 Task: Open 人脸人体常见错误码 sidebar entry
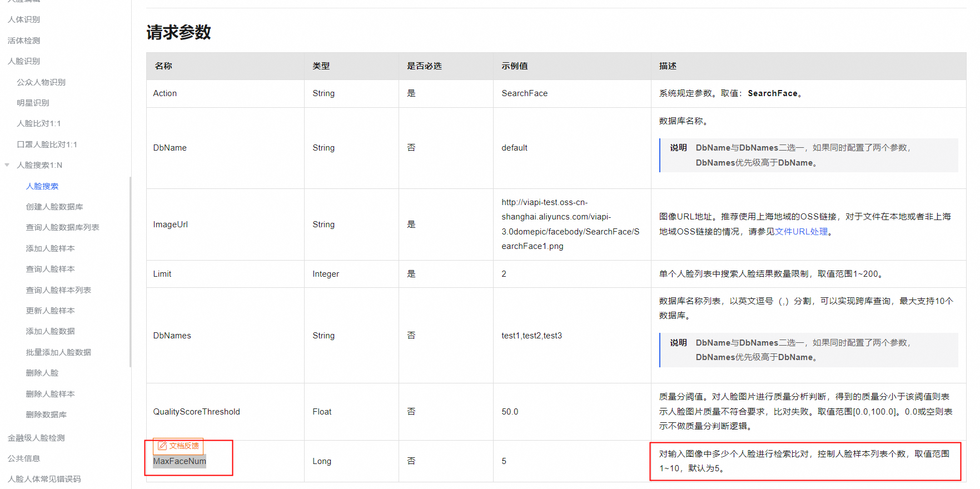click(44, 479)
